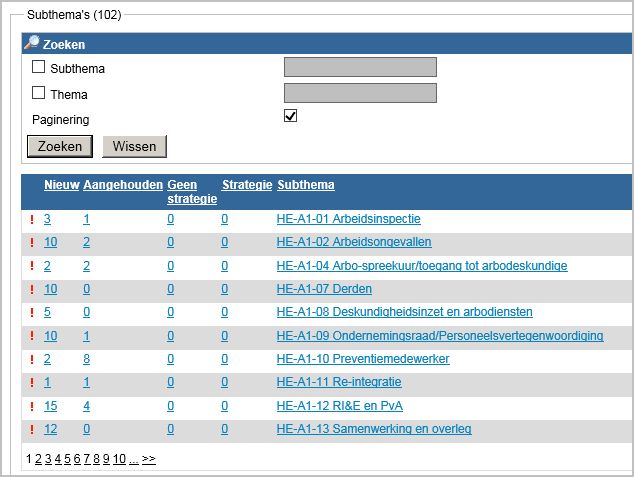Screen dimensions: 634x477
Task: Tick the Thema checkbox
Action: [39, 93]
